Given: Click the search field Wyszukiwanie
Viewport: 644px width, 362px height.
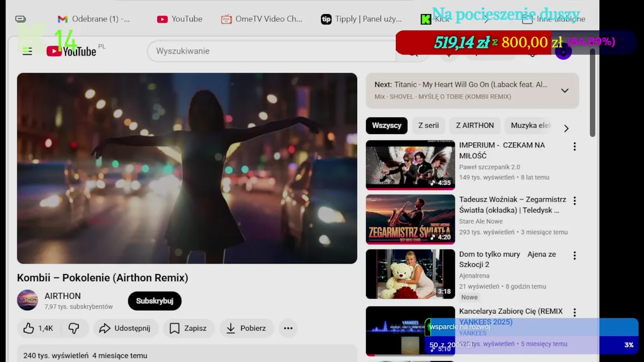Looking at the screenshot, I should tap(272, 51).
